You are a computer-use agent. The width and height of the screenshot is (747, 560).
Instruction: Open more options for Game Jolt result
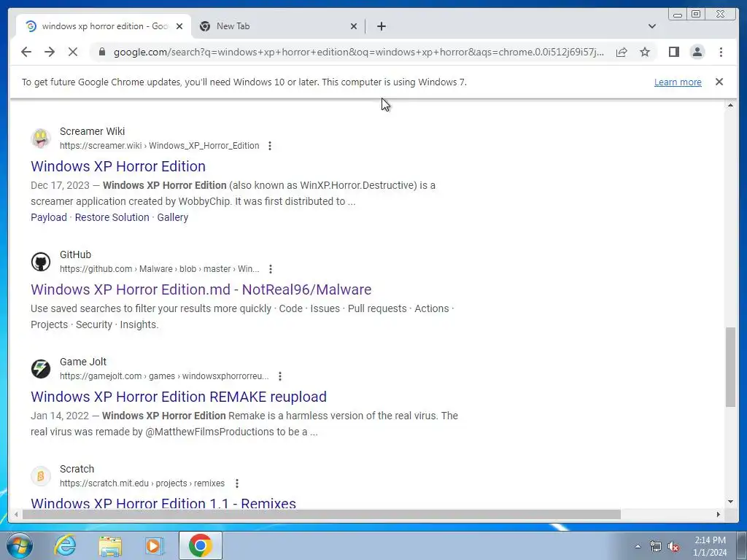279,376
